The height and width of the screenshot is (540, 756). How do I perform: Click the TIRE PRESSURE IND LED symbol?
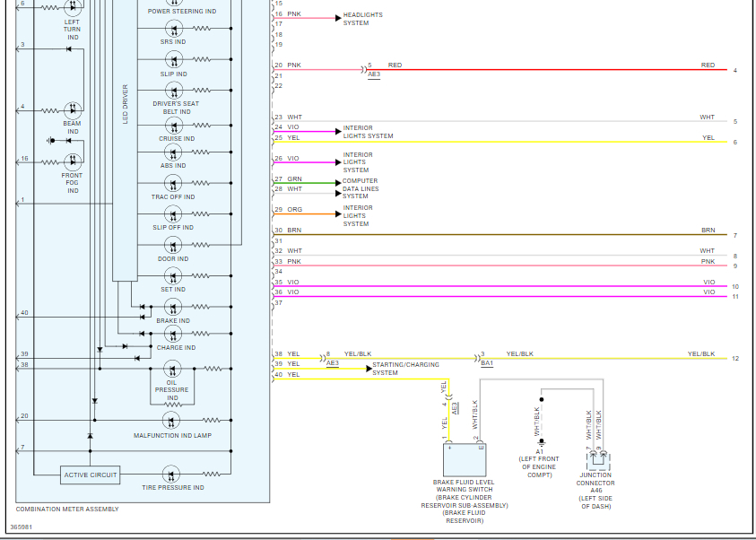(x=172, y=475)
